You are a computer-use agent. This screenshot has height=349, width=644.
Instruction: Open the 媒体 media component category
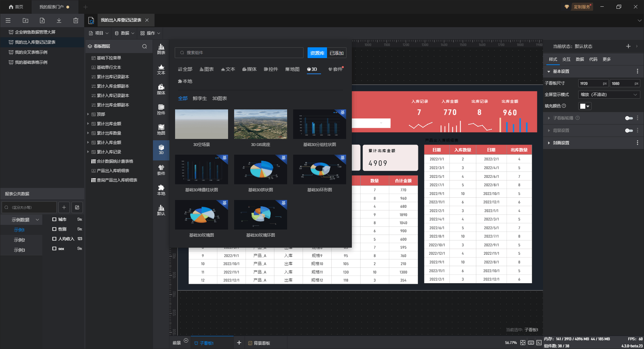(x=161, y=90)
